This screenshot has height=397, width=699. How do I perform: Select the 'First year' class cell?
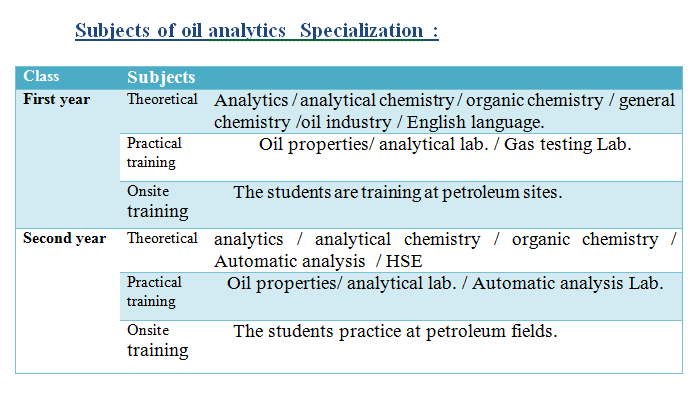click(57, 99)
